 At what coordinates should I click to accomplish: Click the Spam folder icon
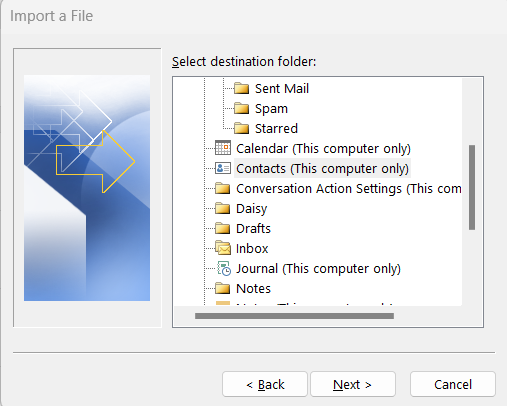click(241, 109)
